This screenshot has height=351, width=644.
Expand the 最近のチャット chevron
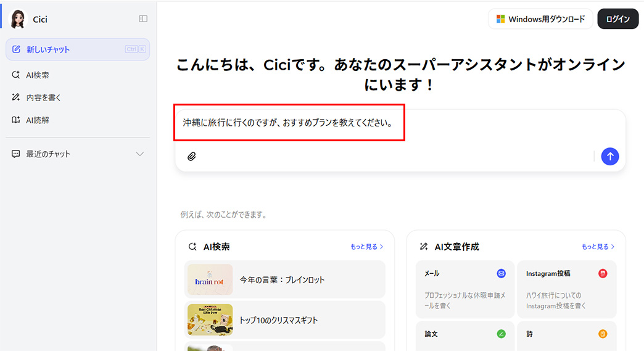140,154
